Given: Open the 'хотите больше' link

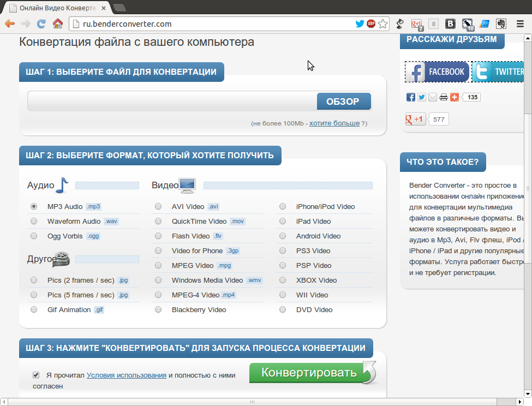Looking at the screenshot, I should click(334, 123).
